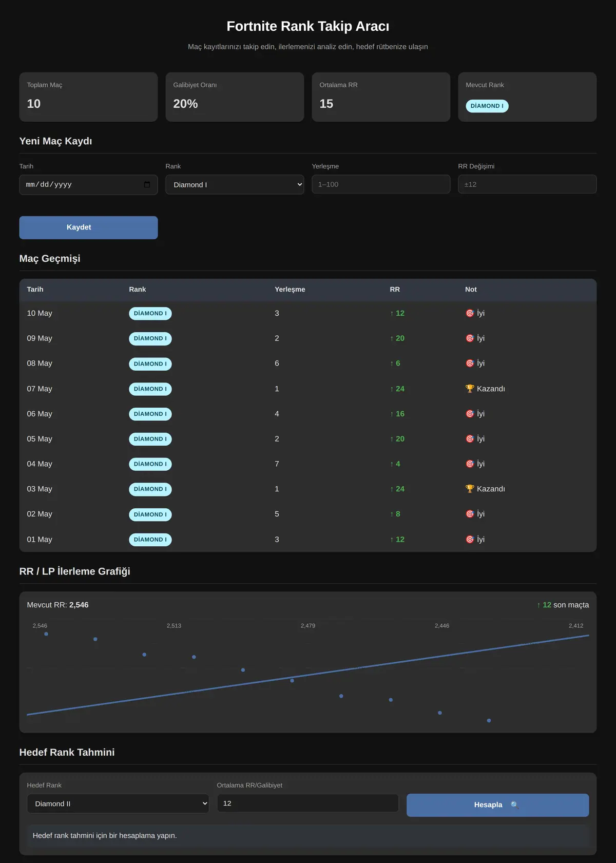Focus the Tarih date input field

tap(88, 185)
